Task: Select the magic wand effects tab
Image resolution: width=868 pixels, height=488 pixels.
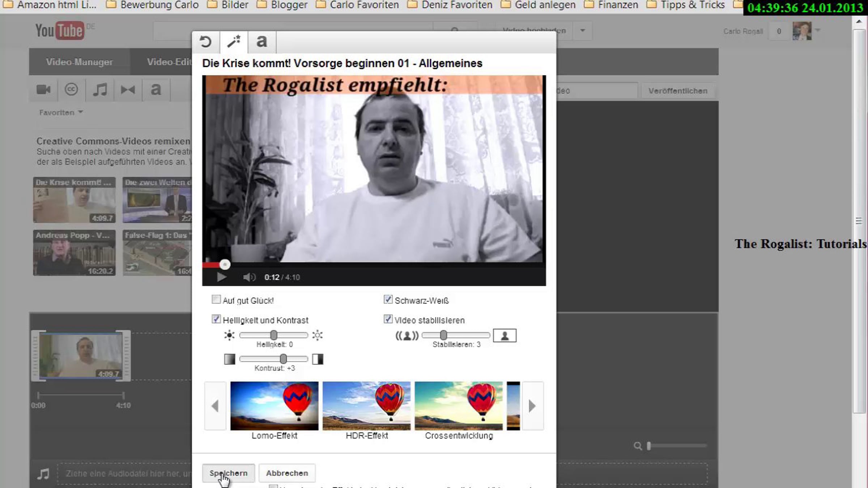Action: 234,42
